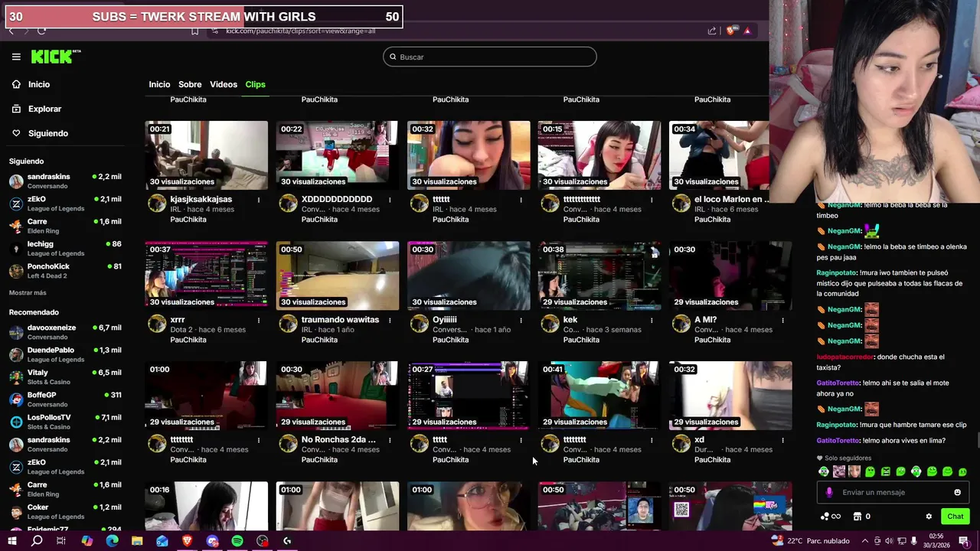The height and width of the screenshot is (551, 980).
Task: Click the kek clip title
Action: (x=570, y=319)
